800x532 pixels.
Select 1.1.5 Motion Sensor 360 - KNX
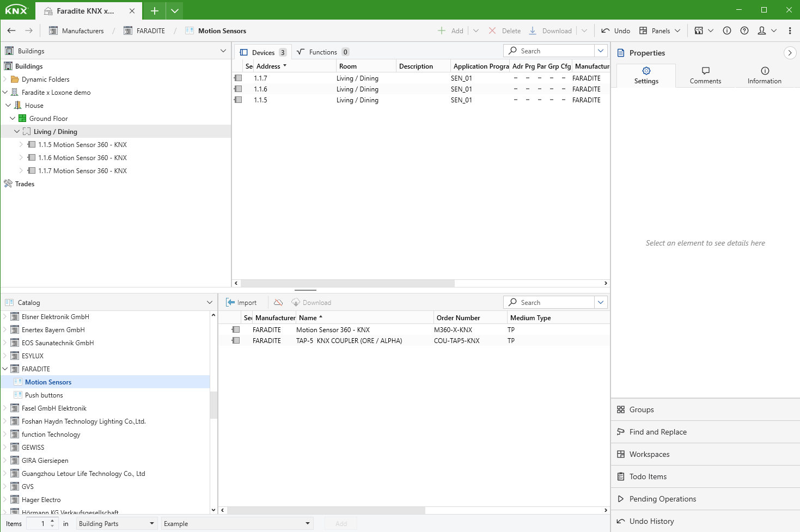click(x=82, y=144)
